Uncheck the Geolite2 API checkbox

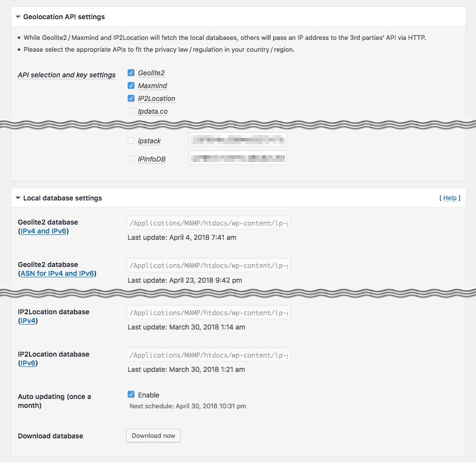coord(131,73)
